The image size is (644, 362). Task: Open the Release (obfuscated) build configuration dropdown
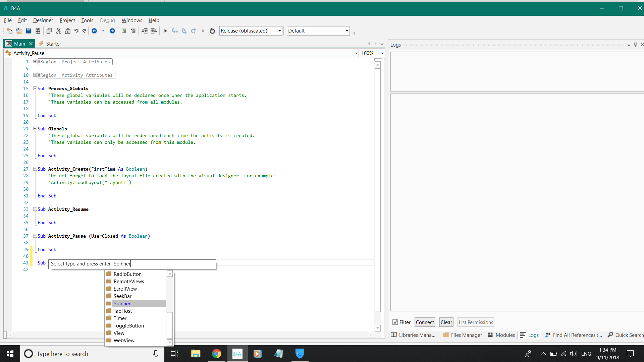279,31
